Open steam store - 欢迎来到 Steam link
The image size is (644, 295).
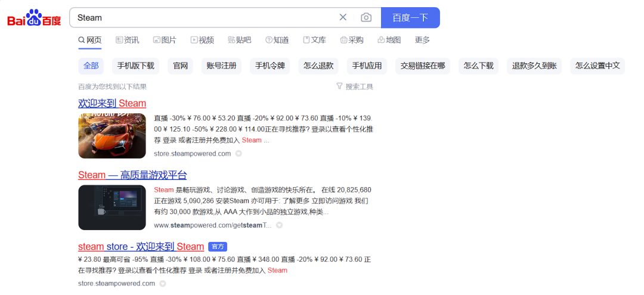pyautogui.click(x=141, y=247)
